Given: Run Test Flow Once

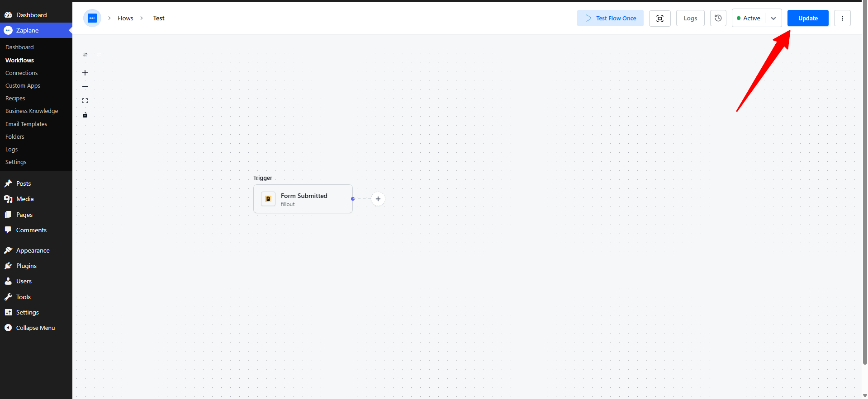Looking at the screenshot, I should pos(610,18).
